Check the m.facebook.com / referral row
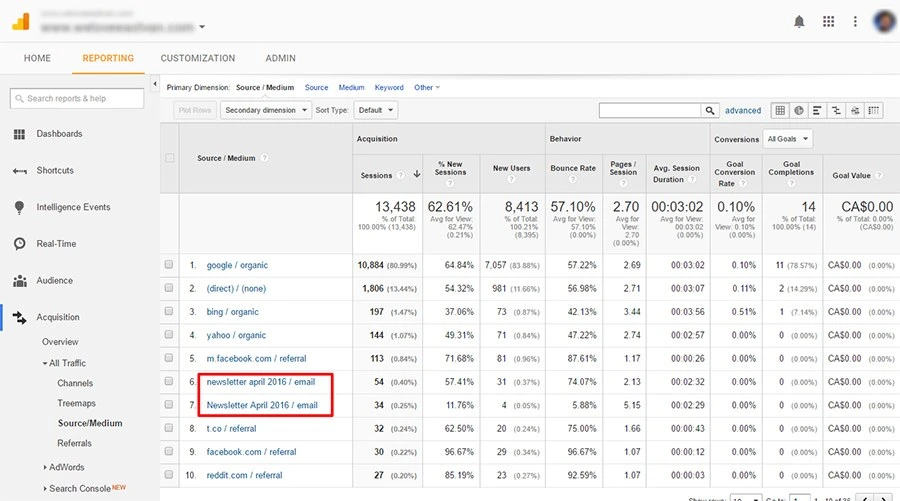The height and width of the screenshot is (501, 900). 169,358
